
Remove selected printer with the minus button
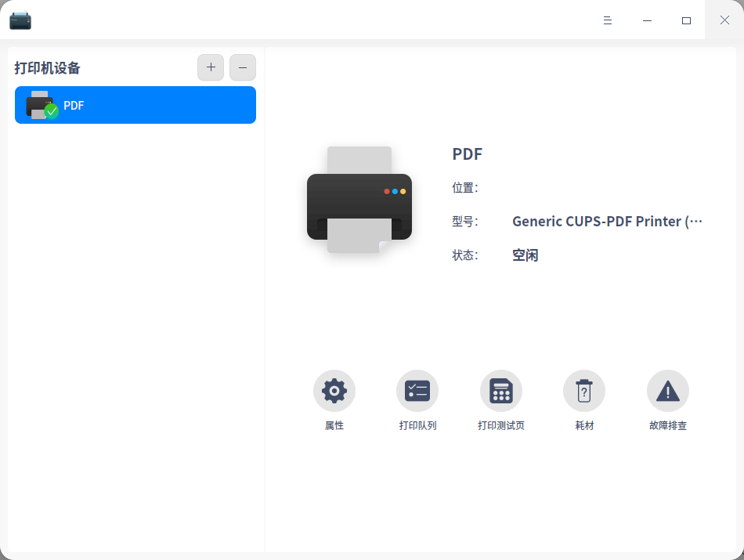coord(242,67)
